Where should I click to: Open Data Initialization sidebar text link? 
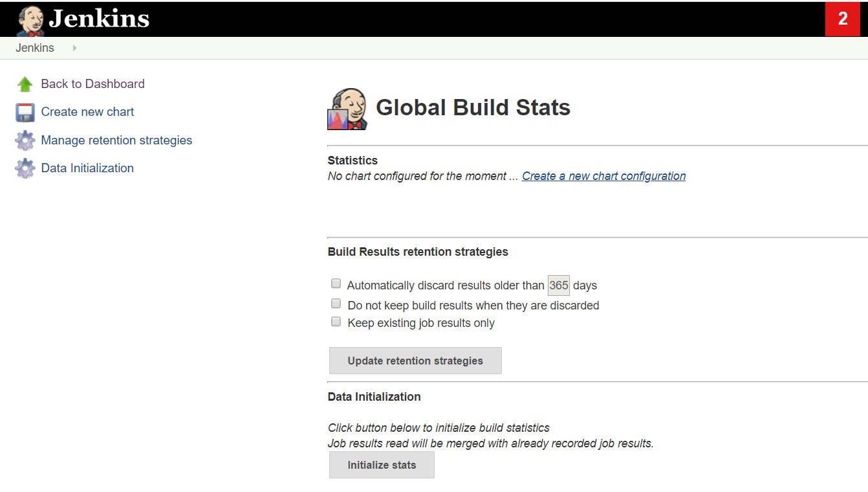pos(87,168)
